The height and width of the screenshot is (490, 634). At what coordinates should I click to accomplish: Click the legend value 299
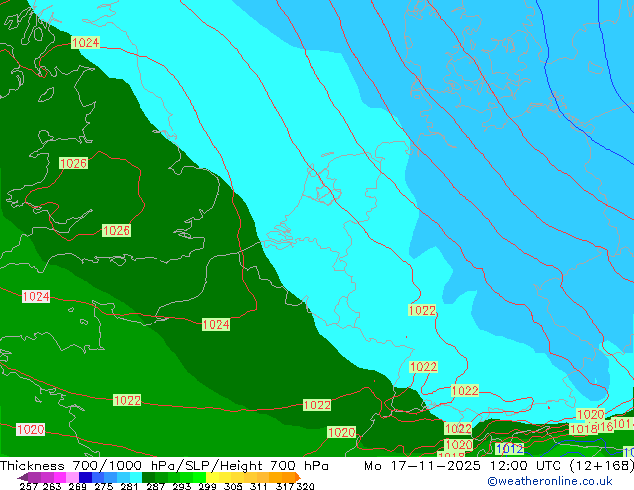(207, 486)
